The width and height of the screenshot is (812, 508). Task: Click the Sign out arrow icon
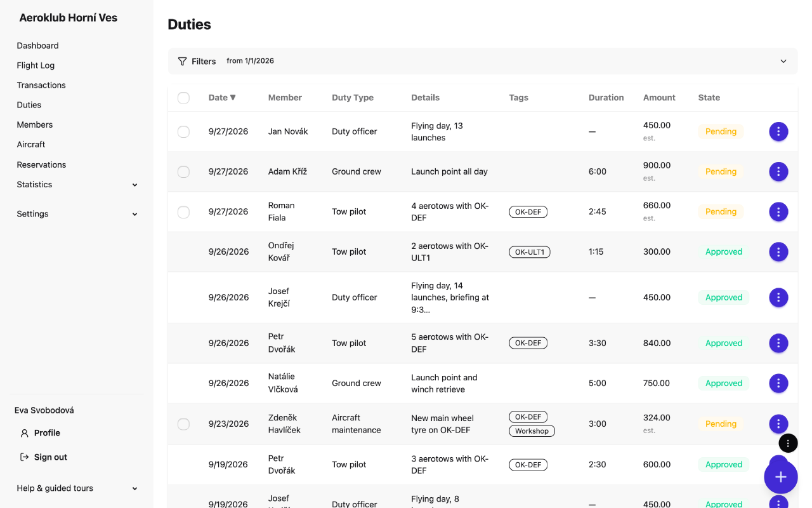click(25, 457)
